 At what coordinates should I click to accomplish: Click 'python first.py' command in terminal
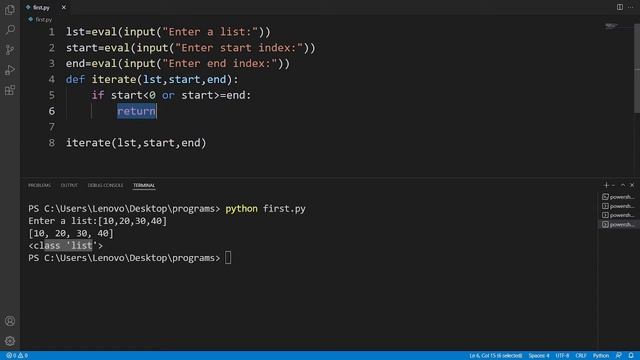(265, 209)
